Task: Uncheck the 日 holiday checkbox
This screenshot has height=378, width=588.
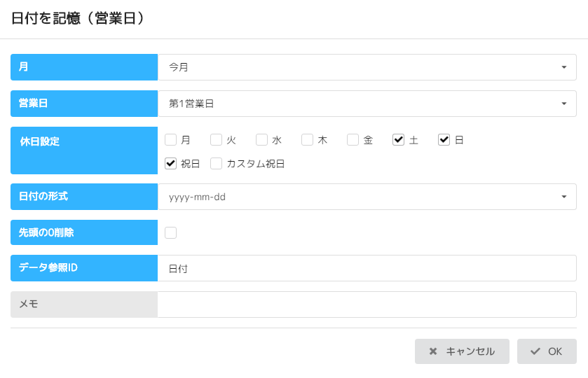Action: click(444, 140)
